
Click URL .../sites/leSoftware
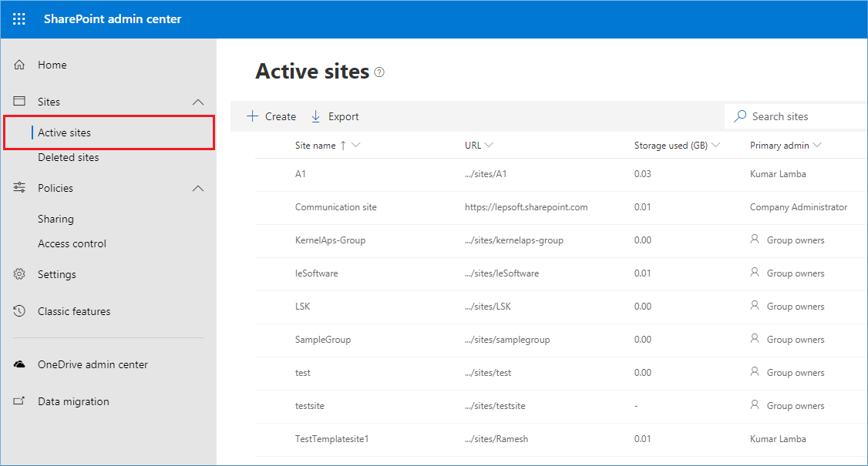pyautogui.click(x=502, y=273)
